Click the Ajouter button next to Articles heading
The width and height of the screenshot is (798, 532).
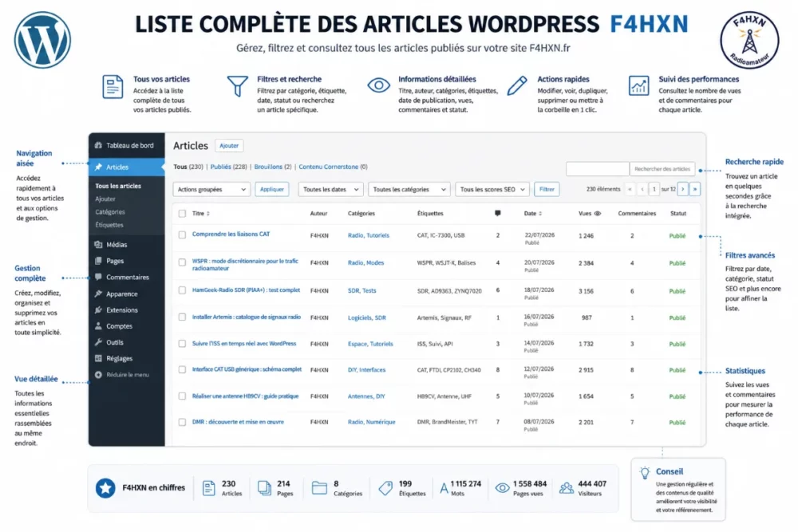pyautogui.click(x=229, y=145)
